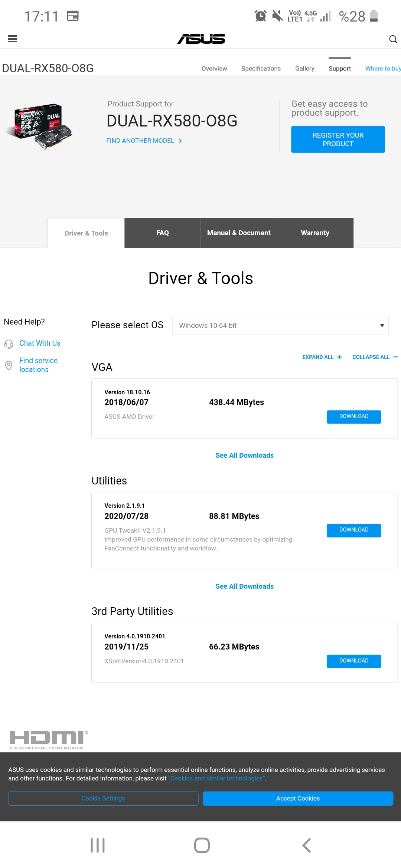The width and height of the screenshot is (401, 868).
Task: Click See All Downloads under VGA
Action: point(244,456)
